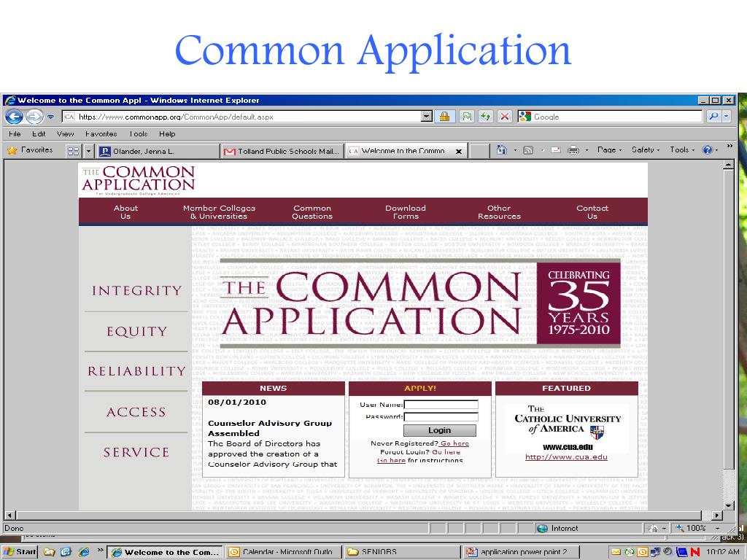Open the Contact Us page

(592, 212)
